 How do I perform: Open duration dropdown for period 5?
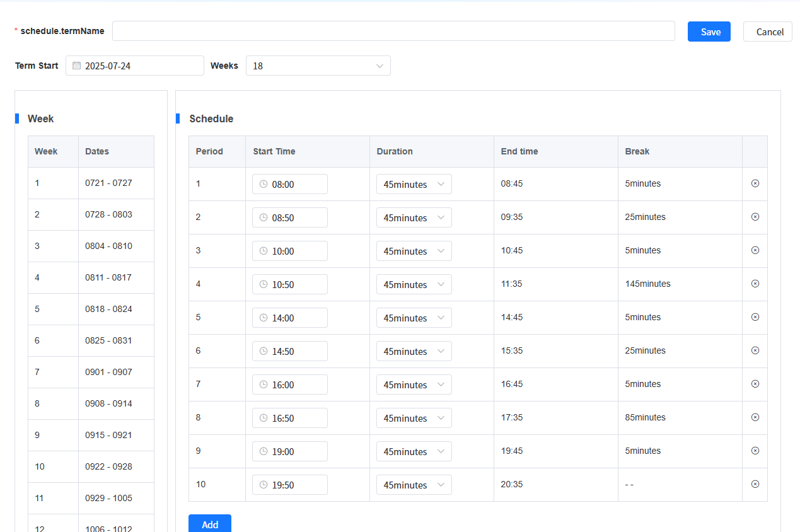414,318
